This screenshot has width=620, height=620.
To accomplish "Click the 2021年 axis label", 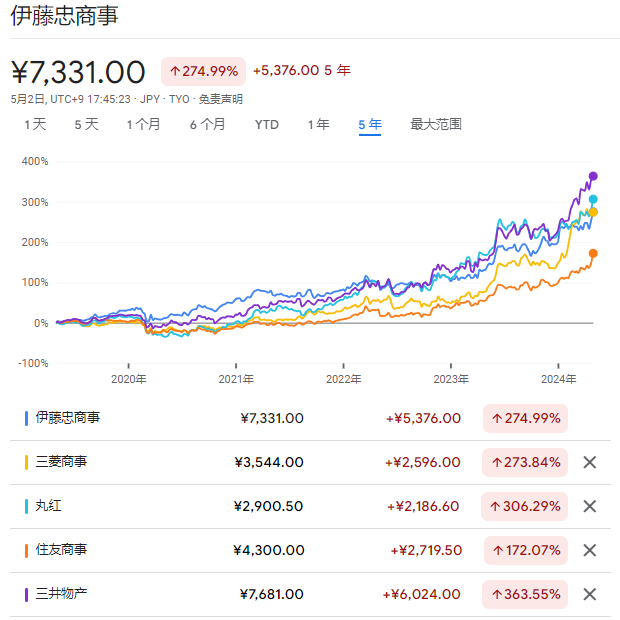I will (x=236, y=379).
